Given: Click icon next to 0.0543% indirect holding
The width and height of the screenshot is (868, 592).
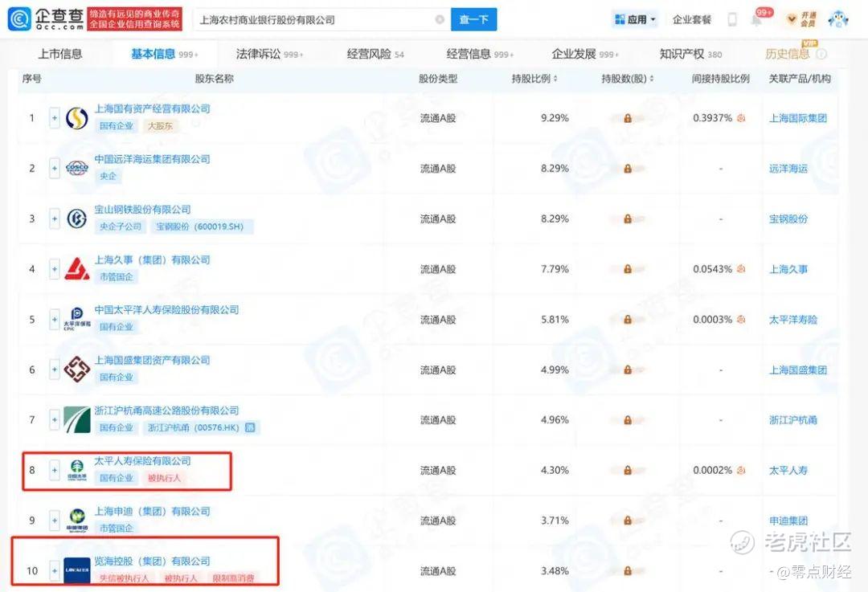Looking at the screenshot, I should click(741, 269).
